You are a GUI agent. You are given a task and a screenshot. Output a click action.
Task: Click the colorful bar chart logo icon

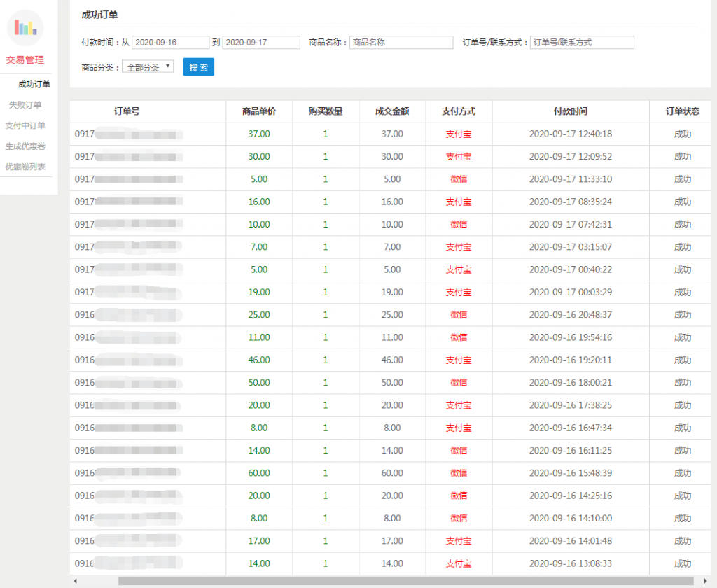pos(27,28)
